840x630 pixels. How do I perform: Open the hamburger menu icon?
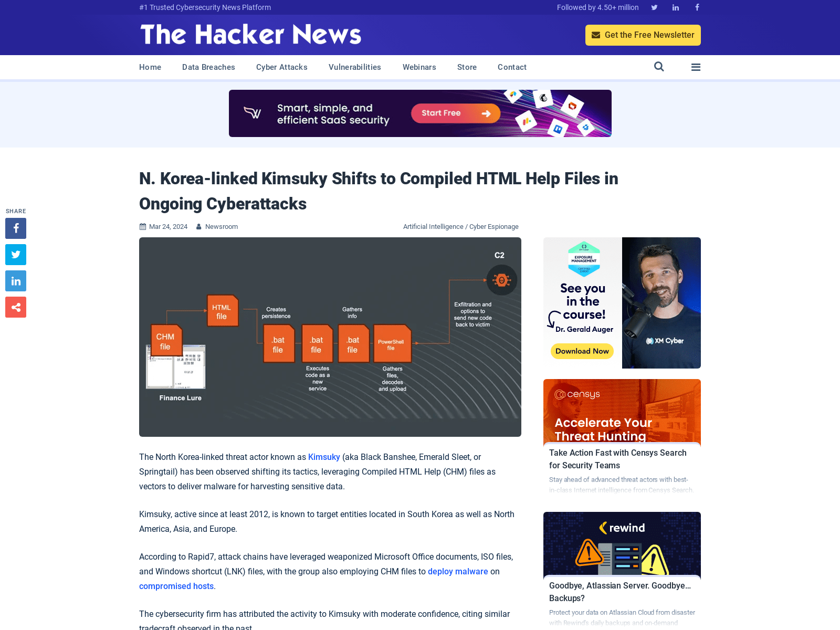(696, 67)
